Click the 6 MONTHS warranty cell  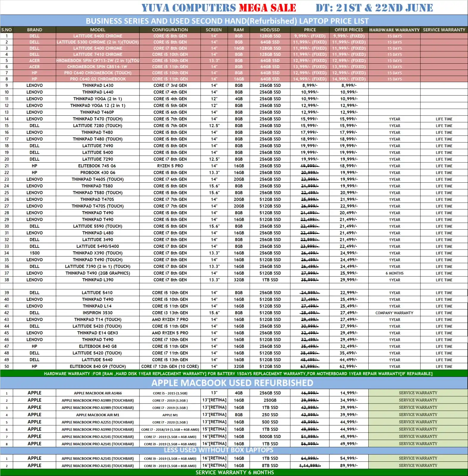click(394, 273)
